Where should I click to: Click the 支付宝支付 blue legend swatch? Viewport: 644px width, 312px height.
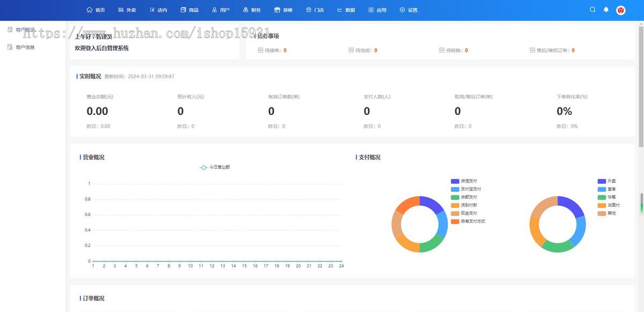[x=455, y=189]
